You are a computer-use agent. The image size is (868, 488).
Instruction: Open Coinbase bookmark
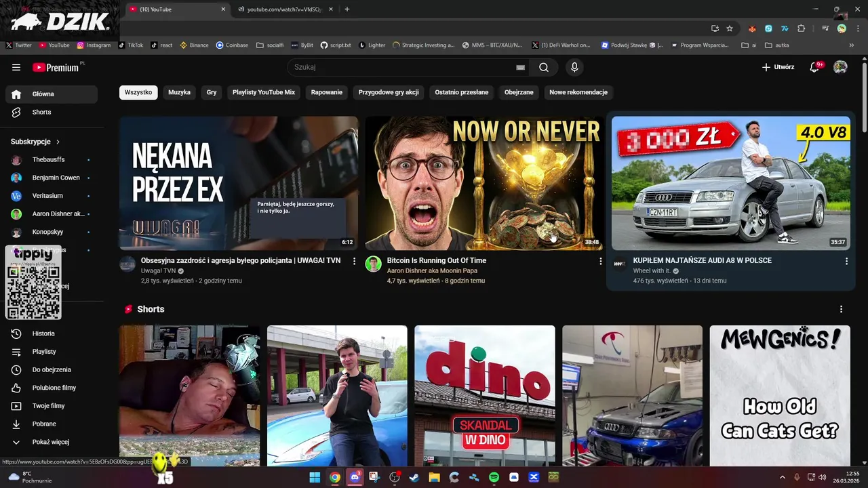(x=232, y=45)
